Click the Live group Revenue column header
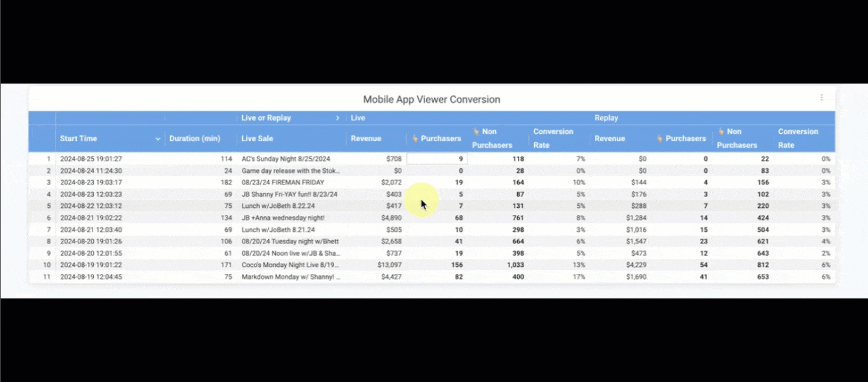 [x=366, y=139]
